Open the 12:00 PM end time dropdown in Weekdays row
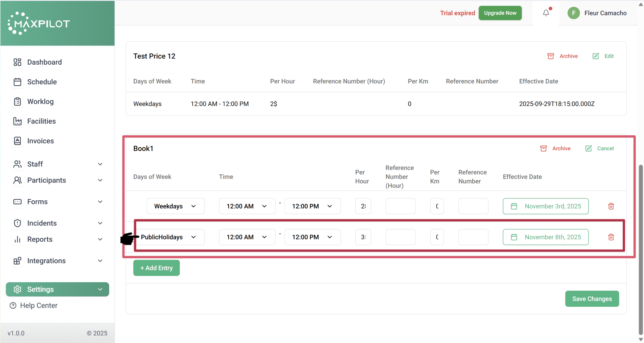Image resolution: width=644 pixels, height=343 pixels. (x=312, y=206)
